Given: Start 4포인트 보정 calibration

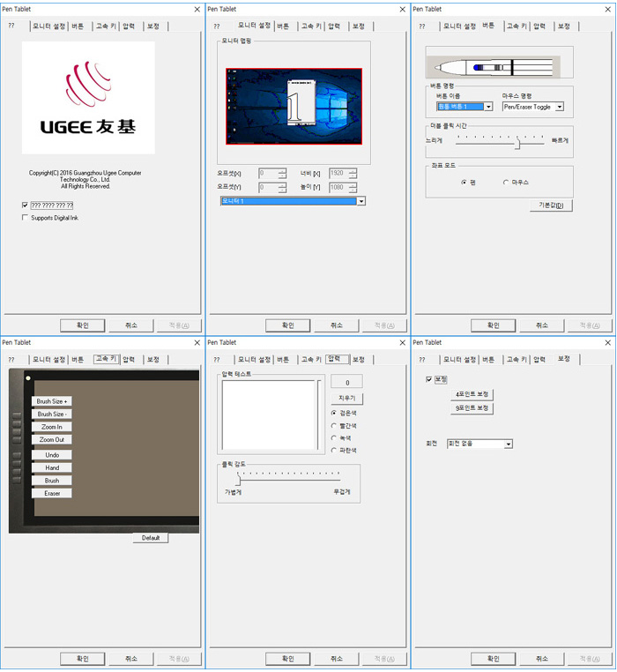Looking at the screenshot, I should tap(472, 394).
